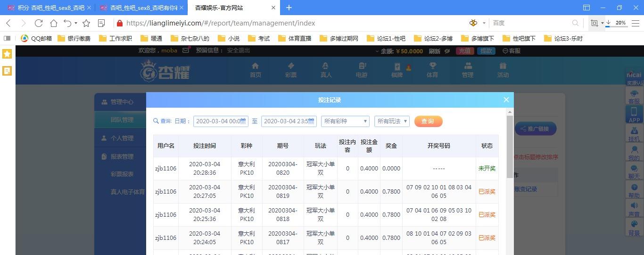
Task: Open the 客服 link in top bar
Action: 512,51
